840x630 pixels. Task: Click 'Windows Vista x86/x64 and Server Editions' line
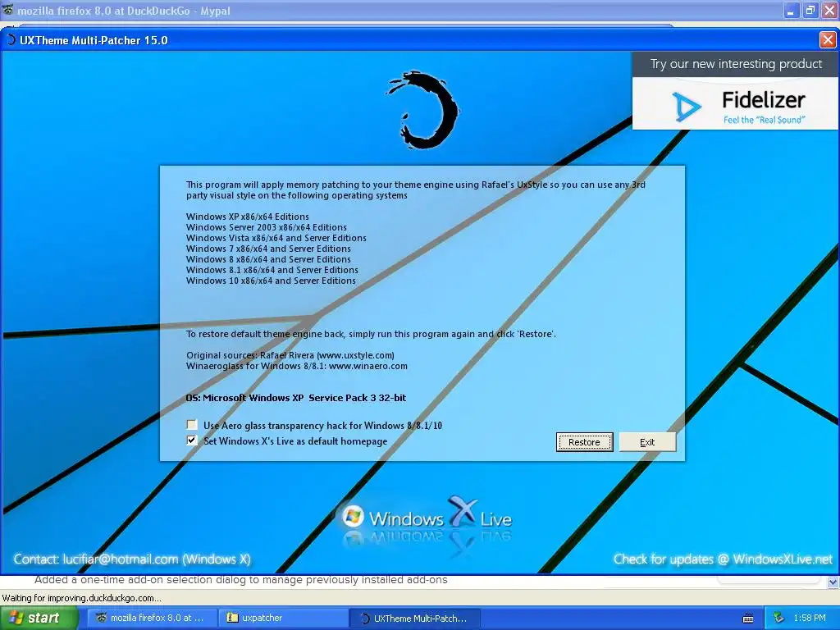pyautogui.click(x=276, y=238)
